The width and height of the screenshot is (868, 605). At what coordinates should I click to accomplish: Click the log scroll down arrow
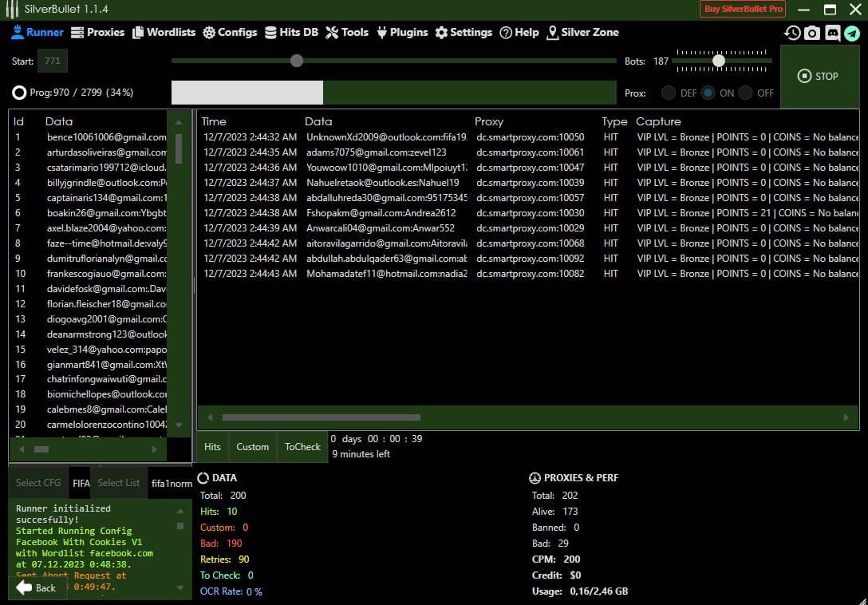tap(180, 587)
